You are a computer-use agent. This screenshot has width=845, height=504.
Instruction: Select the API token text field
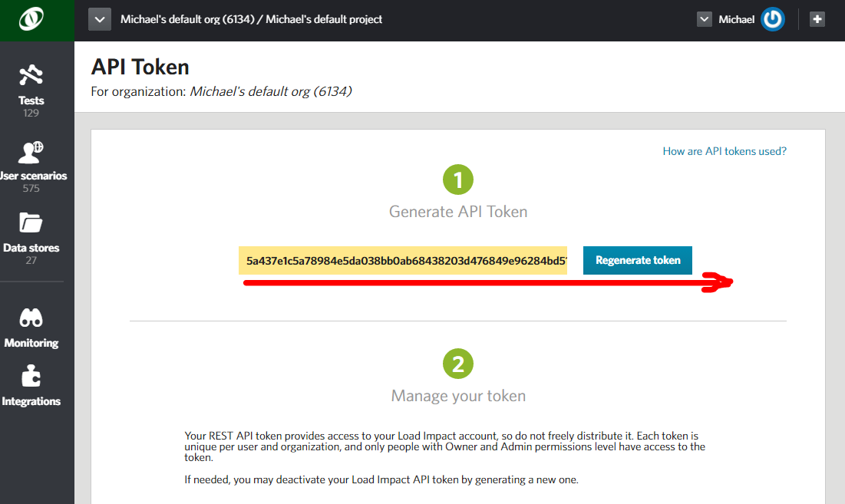[x=403, y=261]
